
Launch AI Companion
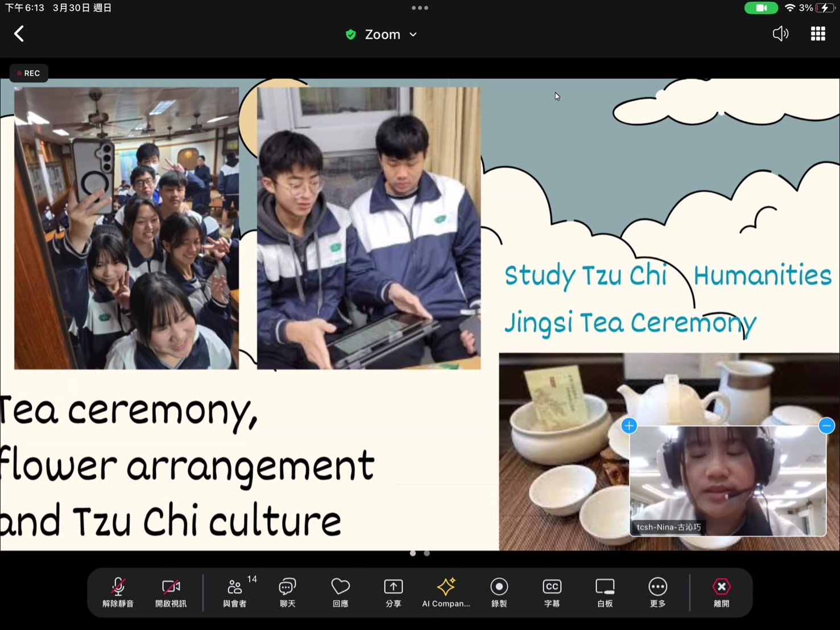coord(446,592)
